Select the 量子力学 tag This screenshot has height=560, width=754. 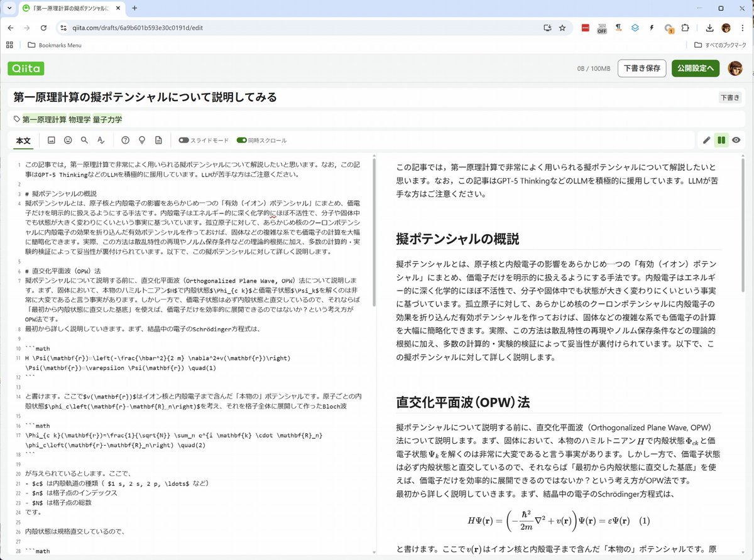107,119
